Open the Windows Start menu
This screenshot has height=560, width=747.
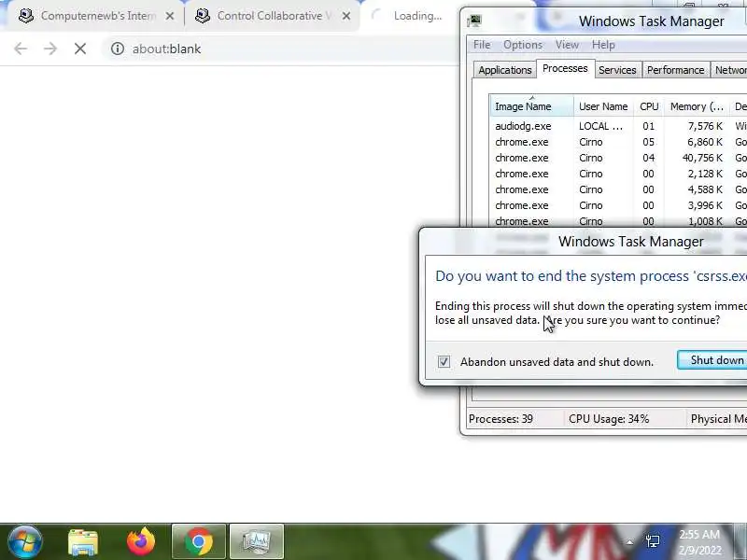[25, 542]
